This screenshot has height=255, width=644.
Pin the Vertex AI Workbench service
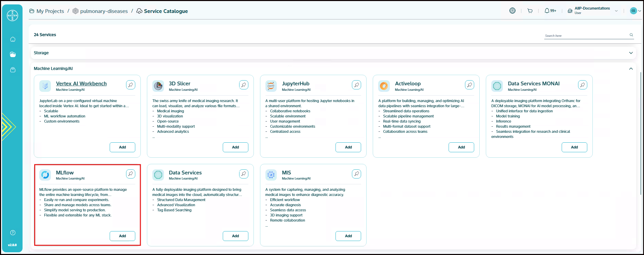pos(131,85)
